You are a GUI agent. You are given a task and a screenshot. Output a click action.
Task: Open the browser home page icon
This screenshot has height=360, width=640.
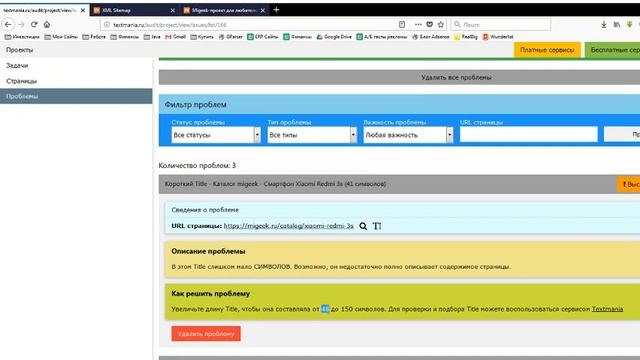pos(47,24)
